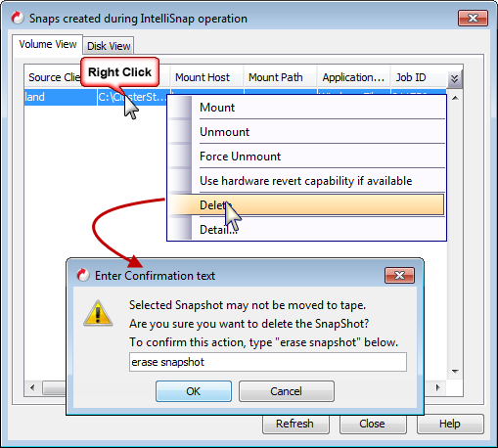Close the Enter Confirmation text dialog
Image resolution: width=498 pixels, height=448 pixels.
tap(399, 276)
